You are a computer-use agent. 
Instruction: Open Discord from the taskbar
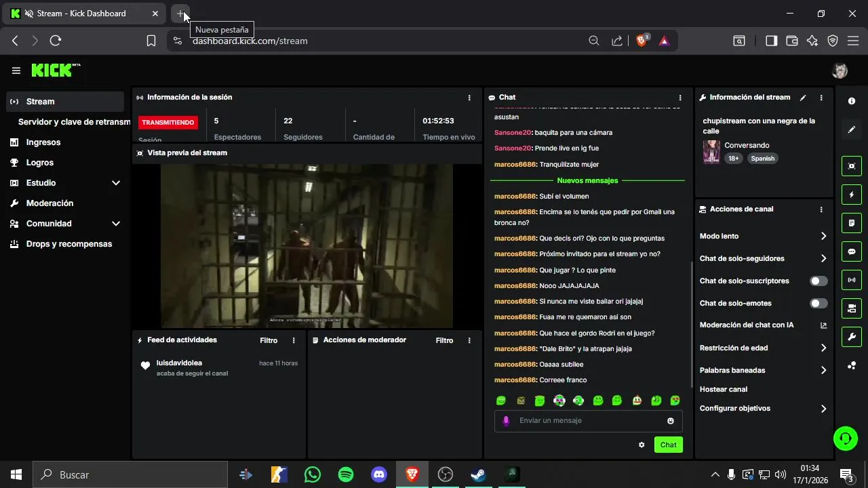coord(379,474)
